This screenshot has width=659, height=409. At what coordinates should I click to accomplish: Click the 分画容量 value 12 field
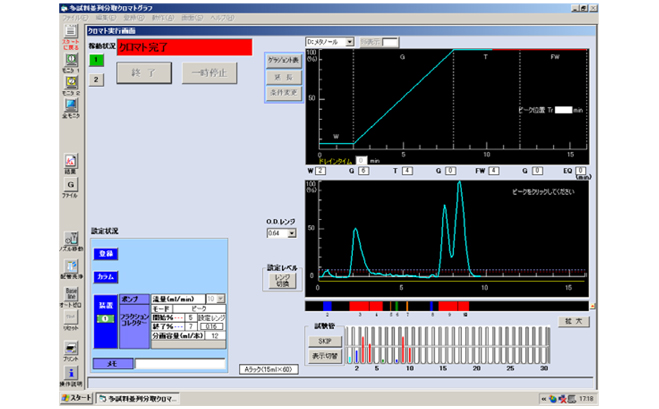click(x=215, y=335)
